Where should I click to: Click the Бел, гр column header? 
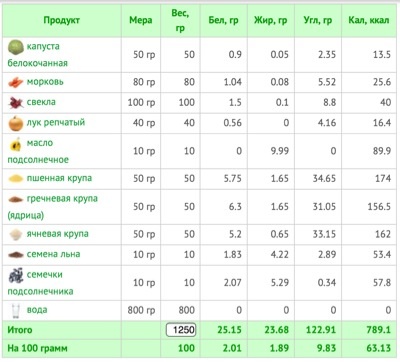pos(223,20)
